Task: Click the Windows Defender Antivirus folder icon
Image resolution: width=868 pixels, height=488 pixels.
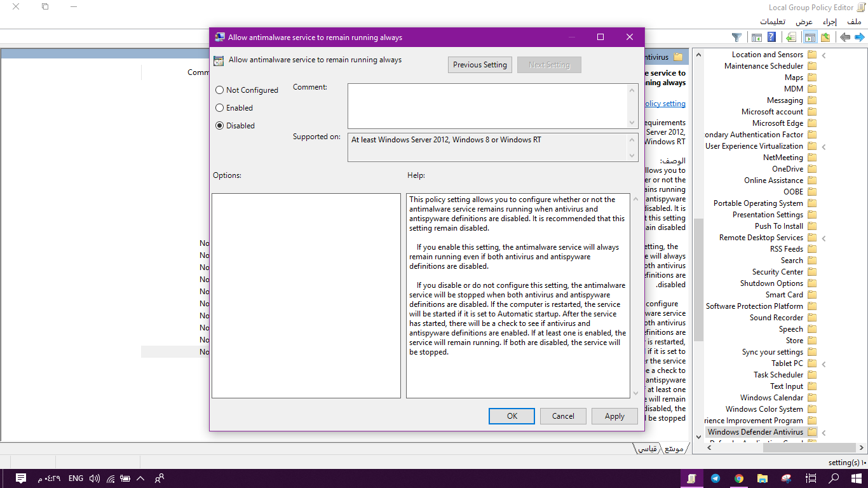Action: click(x=812, y=432)
